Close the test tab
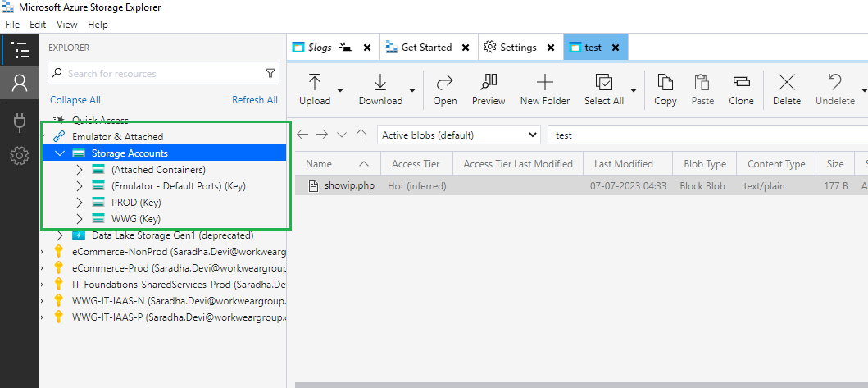This screenshot has height=388, width=868. coord(615,48)
